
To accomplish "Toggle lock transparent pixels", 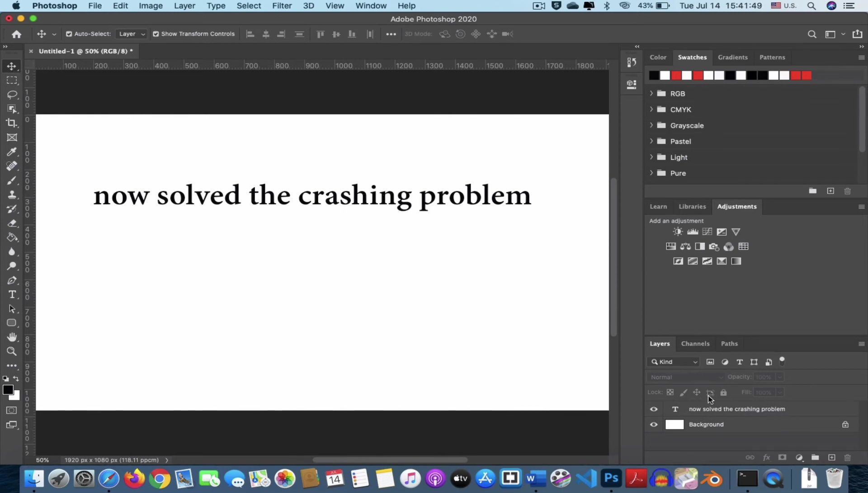I will 670,393.
